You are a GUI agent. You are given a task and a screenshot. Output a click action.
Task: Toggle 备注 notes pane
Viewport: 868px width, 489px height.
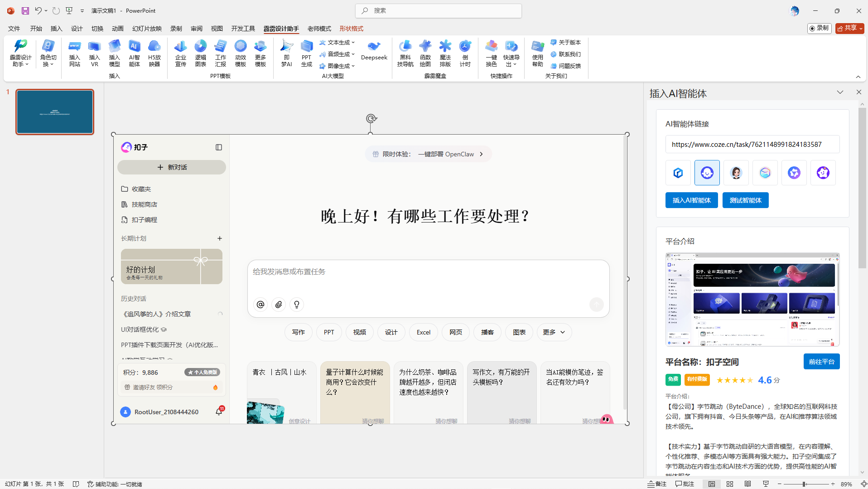[x=657, y=484]
